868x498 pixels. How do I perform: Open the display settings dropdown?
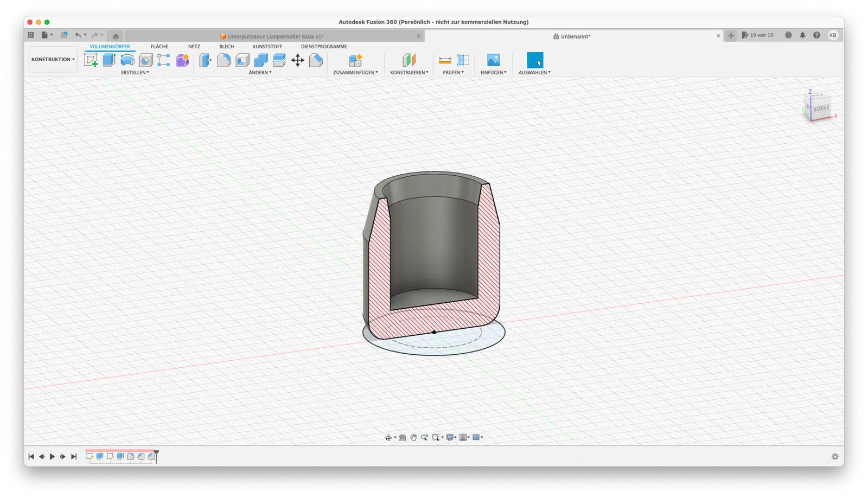click(x=451, y=437)
